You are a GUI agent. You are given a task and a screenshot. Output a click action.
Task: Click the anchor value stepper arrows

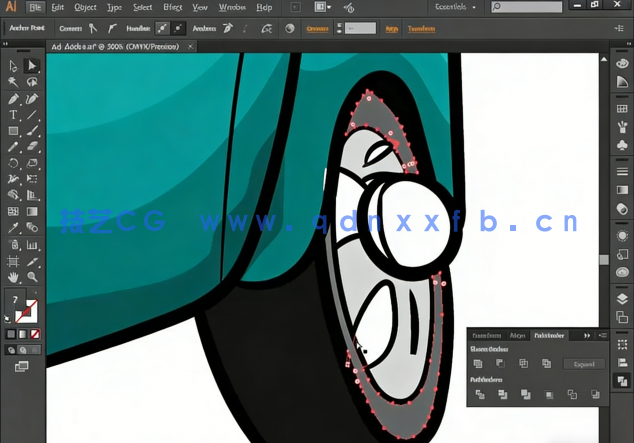(339, 28)
